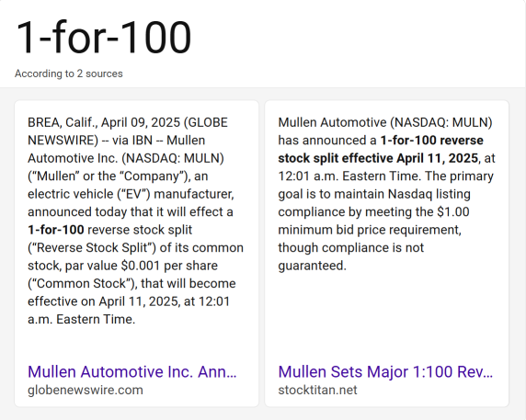
Task: Click the "(“Reverse Stock Split”)" phrase
Action: click(x=92, y=248)
